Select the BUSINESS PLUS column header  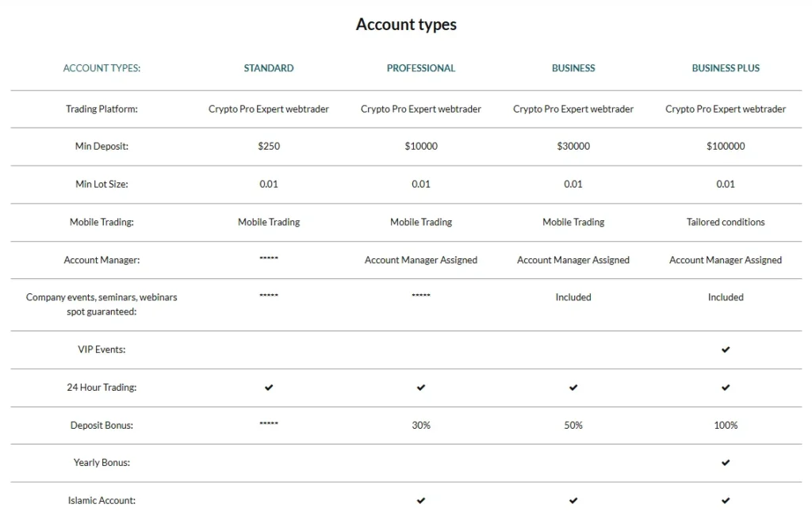tap(726, 68)
